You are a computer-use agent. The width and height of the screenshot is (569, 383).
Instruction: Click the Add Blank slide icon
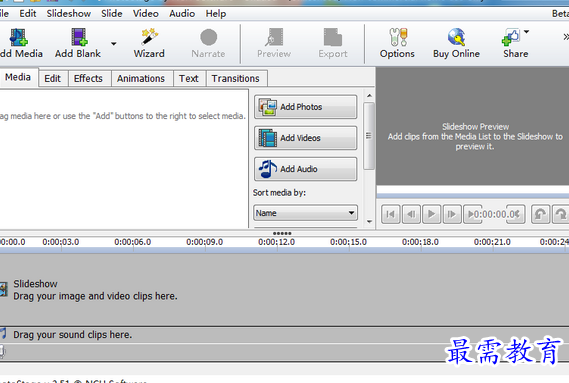coord(78,37)
